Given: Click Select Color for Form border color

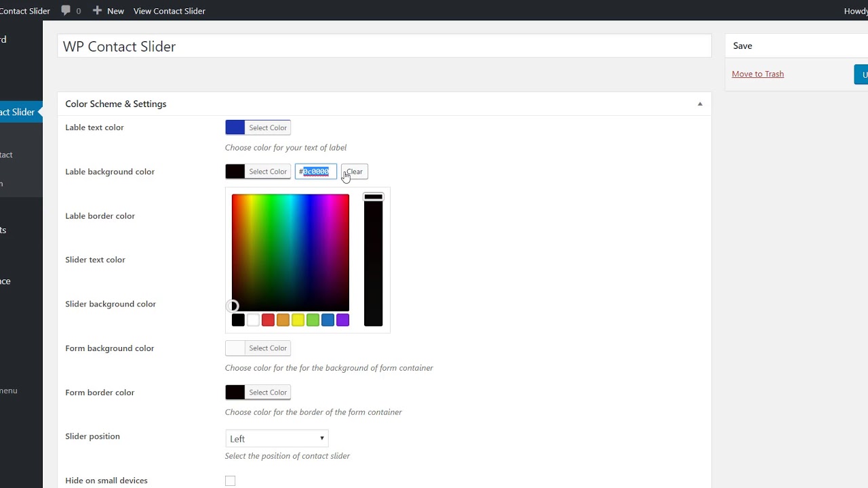Looking at the screenshot, I should pyautogui.click(x=268, y=392).
